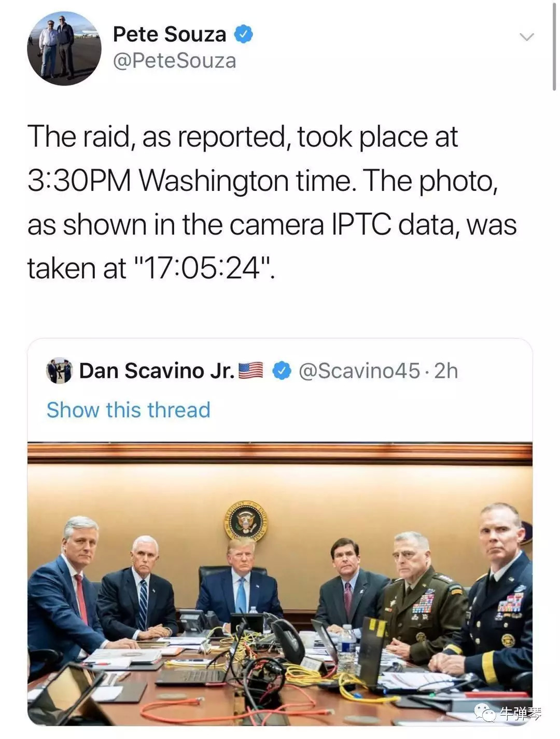Screen dimensions: 560x739
Task: Open the Pete Souza display name
Action: [x=170, y=34]
